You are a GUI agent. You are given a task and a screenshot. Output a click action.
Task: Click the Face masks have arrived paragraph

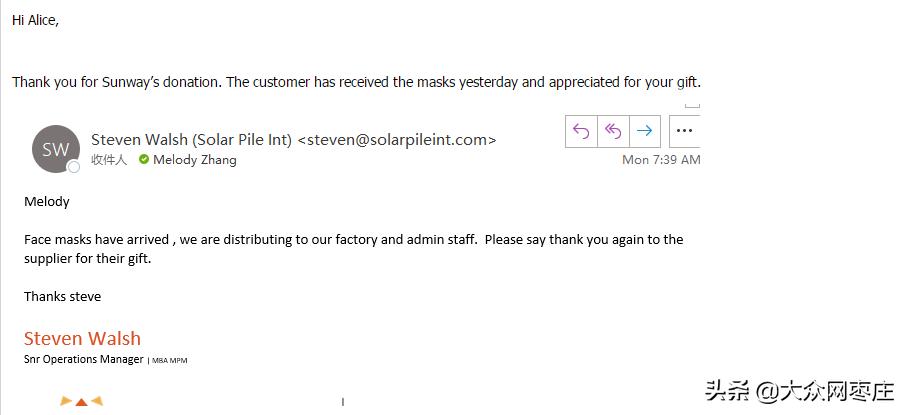(x=353, y=248)
